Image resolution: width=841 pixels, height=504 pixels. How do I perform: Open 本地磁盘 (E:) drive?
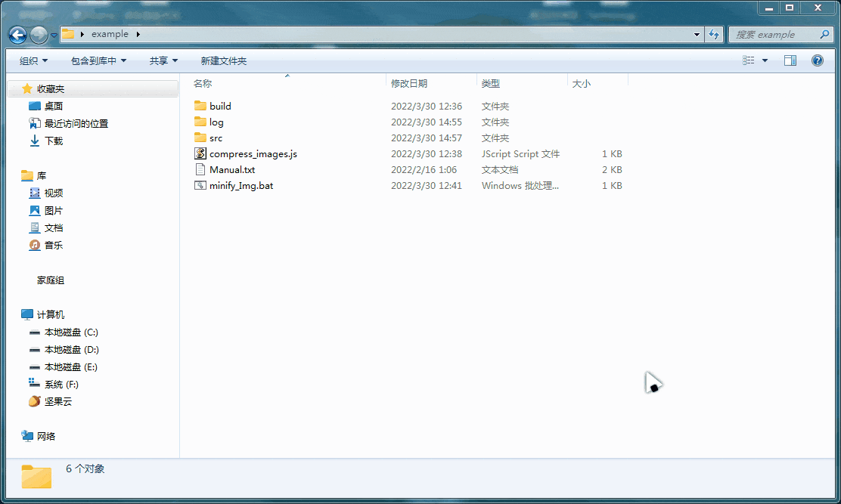pos(71,367)
